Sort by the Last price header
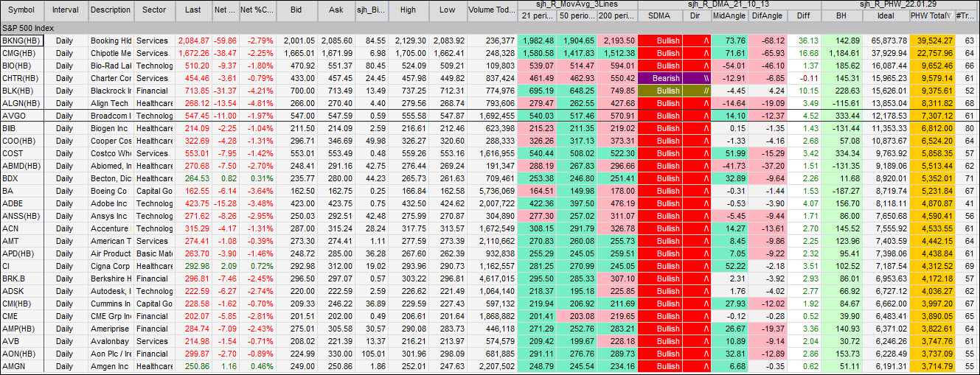 pos(193,10)
